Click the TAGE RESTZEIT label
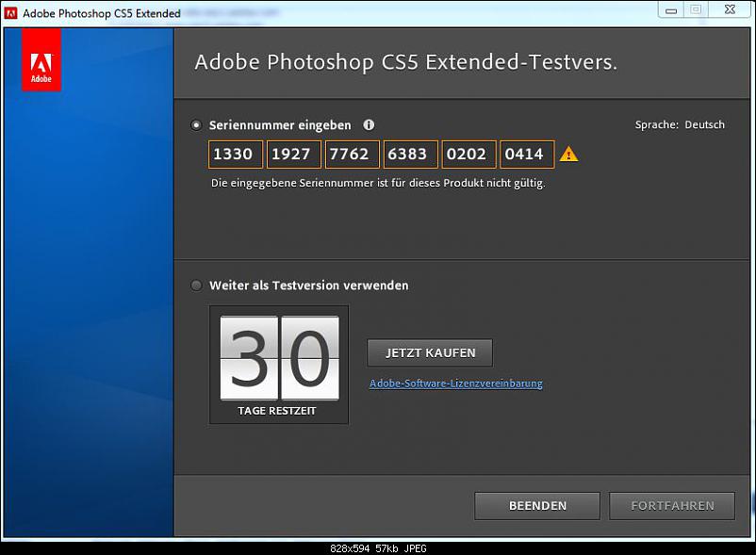This screenshot has width=756, height=555. (x=277, y=411)
